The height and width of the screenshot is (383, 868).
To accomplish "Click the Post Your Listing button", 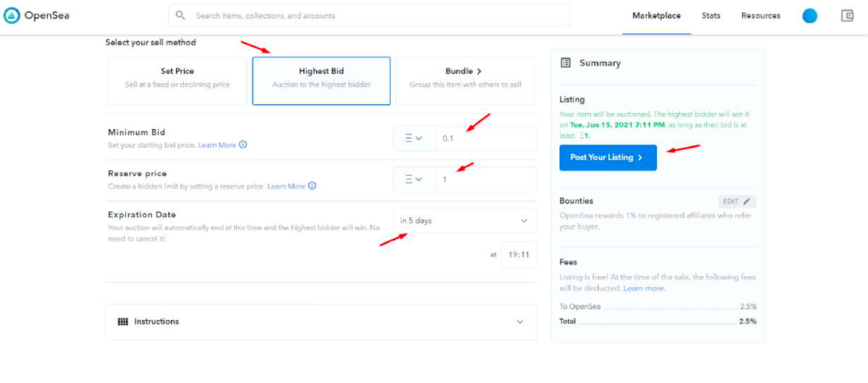I will (x=608, y=158).
